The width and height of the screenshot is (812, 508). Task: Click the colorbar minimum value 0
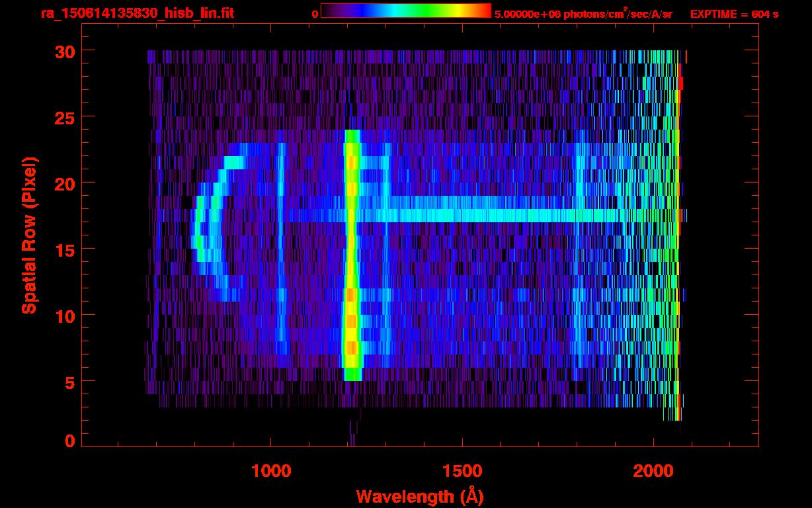pyautogui.click(x=315, y=14)
